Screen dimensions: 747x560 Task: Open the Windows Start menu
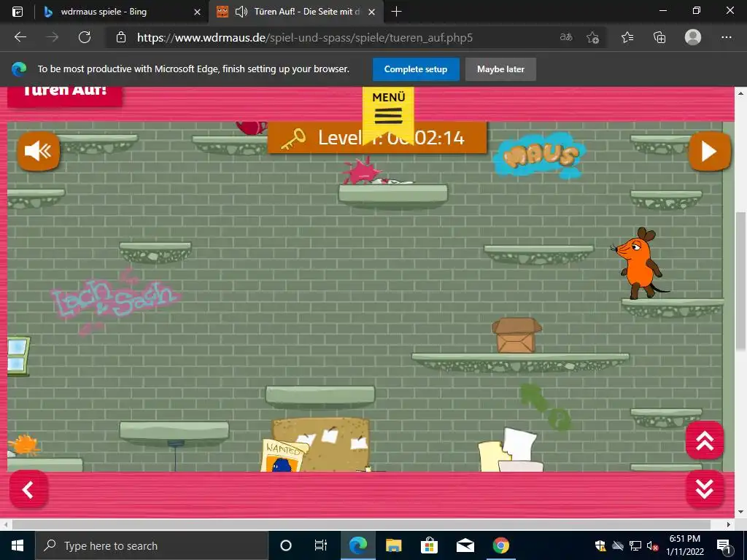pos(18,545)
